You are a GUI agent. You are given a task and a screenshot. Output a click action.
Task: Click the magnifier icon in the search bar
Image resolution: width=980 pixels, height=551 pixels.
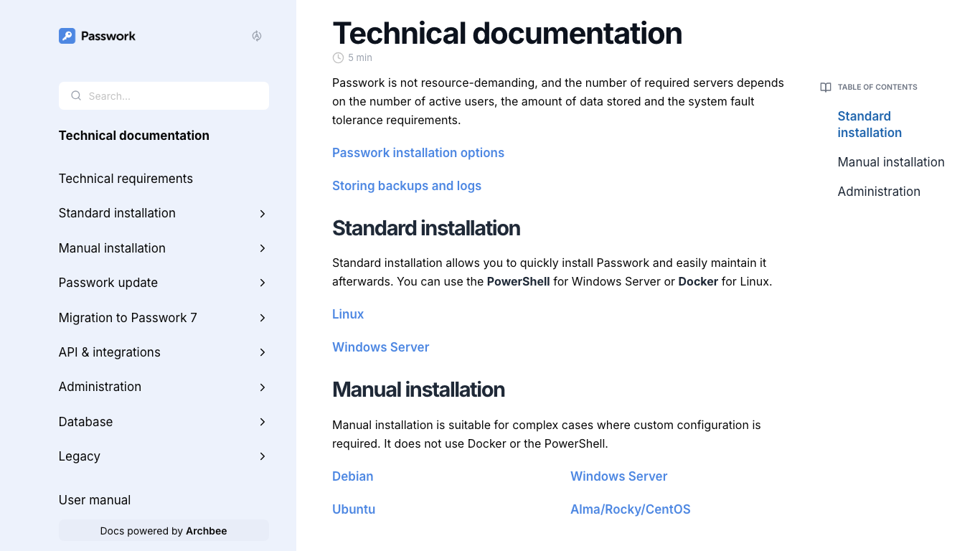[76, 95]
